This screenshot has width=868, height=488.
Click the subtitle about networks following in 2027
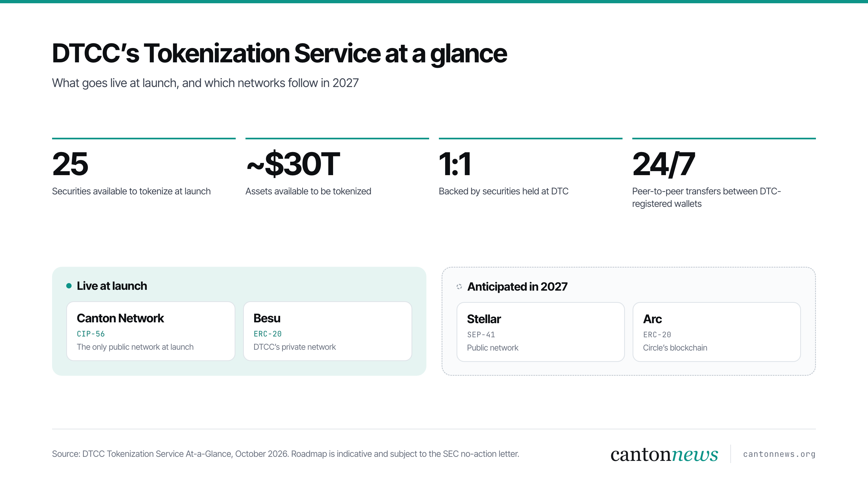coord(205,83)
